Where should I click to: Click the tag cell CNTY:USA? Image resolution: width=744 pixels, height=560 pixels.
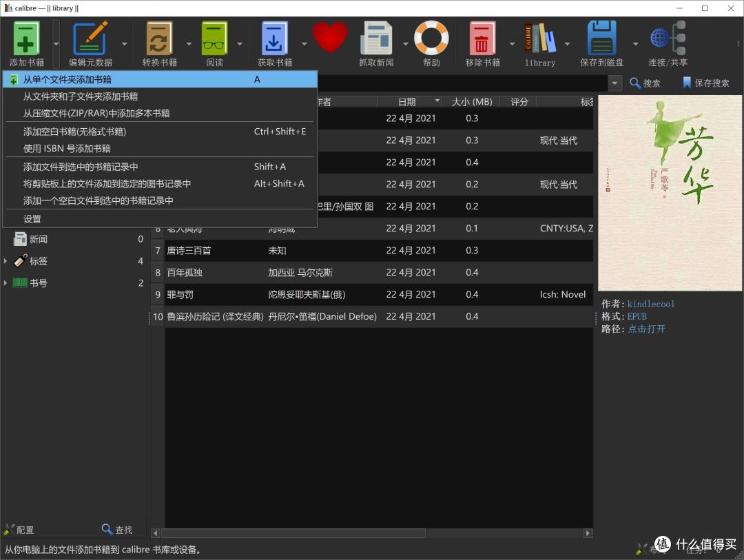pos(566,228)
